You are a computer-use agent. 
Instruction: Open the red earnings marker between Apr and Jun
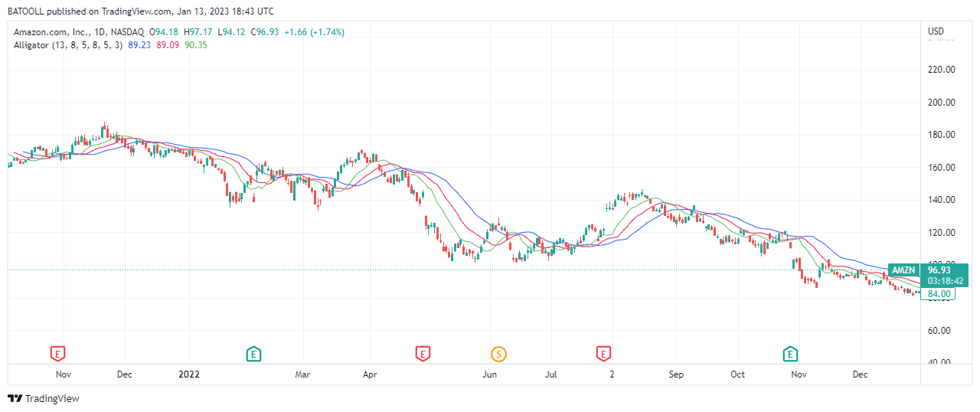click(x=422, y=353)
